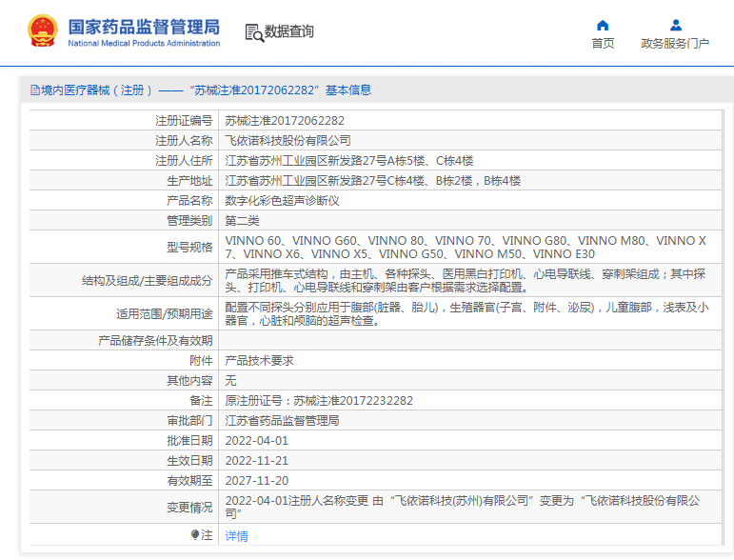Select effective date 2022-11-21

(256, 461)
